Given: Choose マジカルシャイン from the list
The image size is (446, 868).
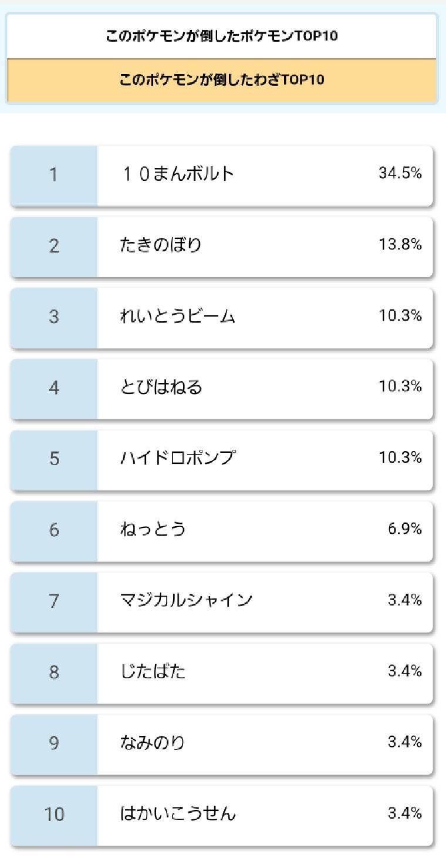Looking at the screenshot, I should [221, 602].
